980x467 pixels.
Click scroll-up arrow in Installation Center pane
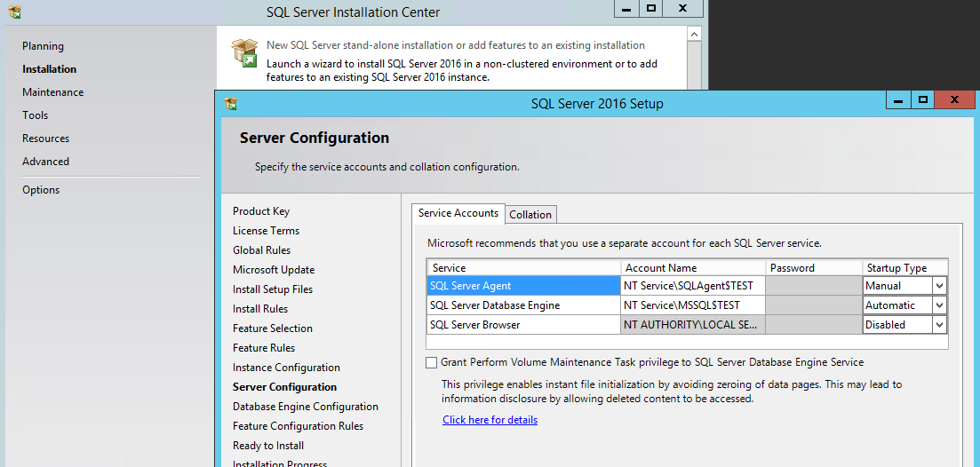tap(695, 34)
